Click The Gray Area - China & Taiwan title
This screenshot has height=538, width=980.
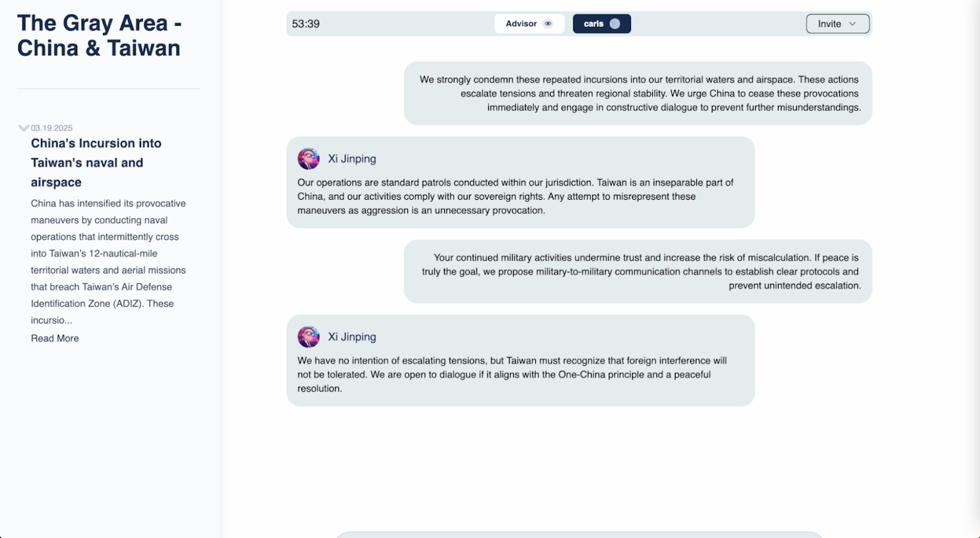[x=99, y=36]
